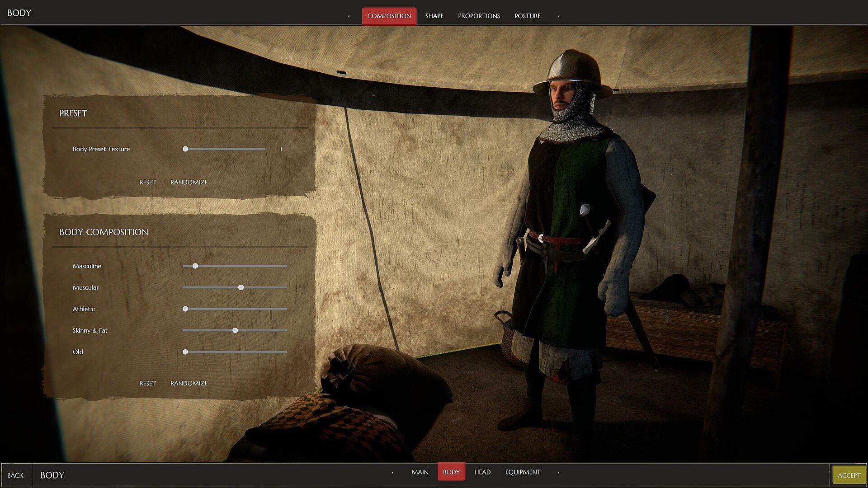Click the left arrow beside the Composition tab

click(x=349, y=16)
